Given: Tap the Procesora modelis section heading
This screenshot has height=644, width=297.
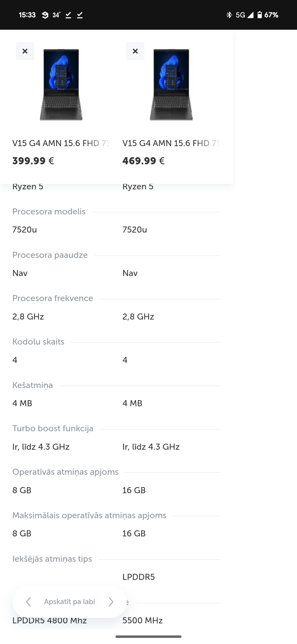Looking at the screenshot, I should 49,211.
